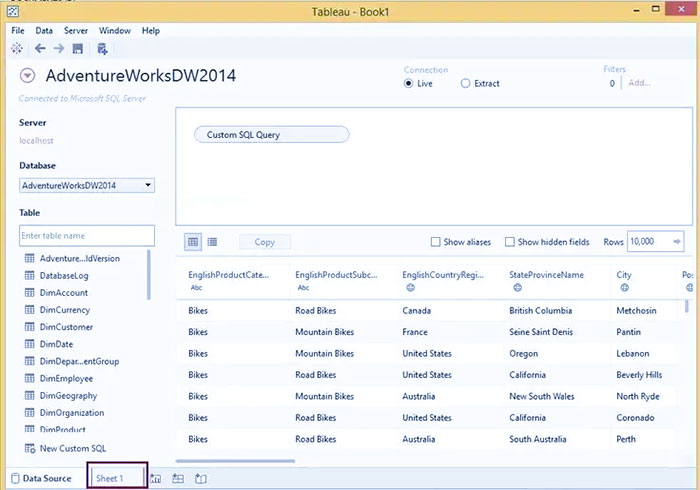
Task: Select the DimDate table
Action: 56,344
